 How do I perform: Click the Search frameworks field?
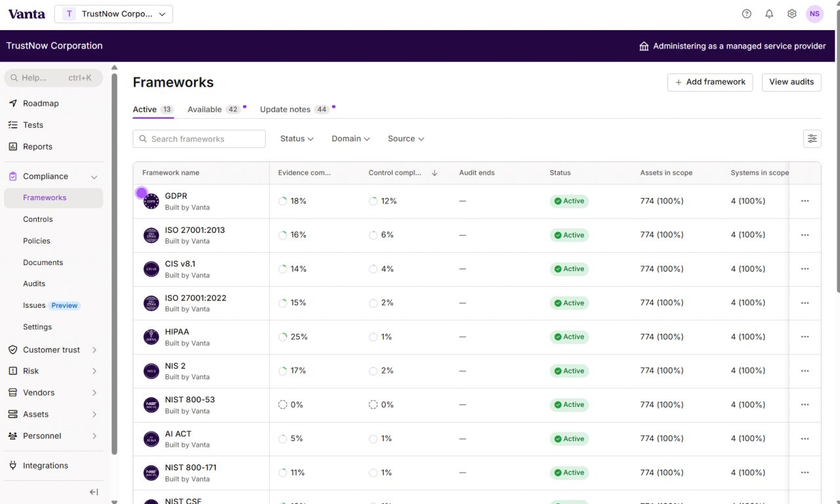point(199,138)
